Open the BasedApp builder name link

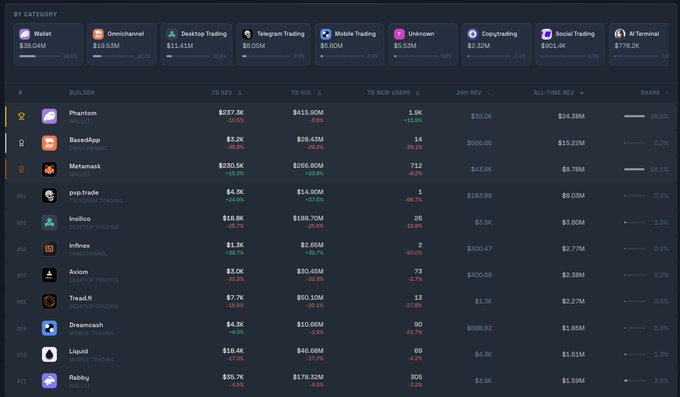[x=85, y=140]
